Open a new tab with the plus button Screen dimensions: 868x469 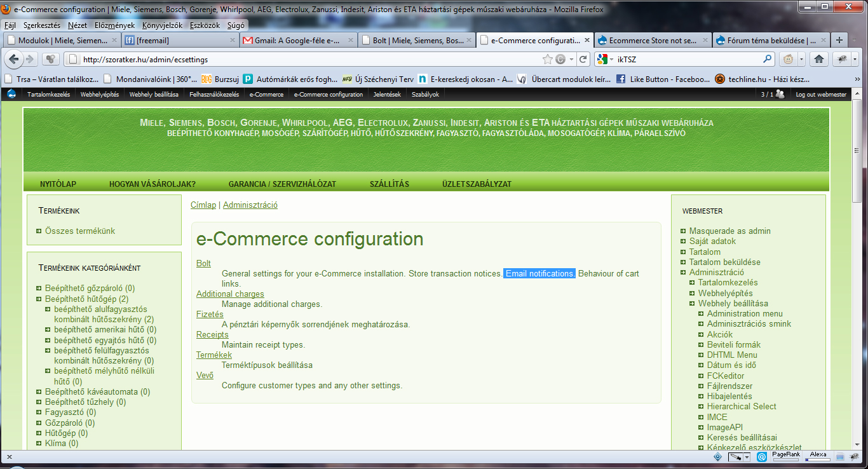pos(839,40)
